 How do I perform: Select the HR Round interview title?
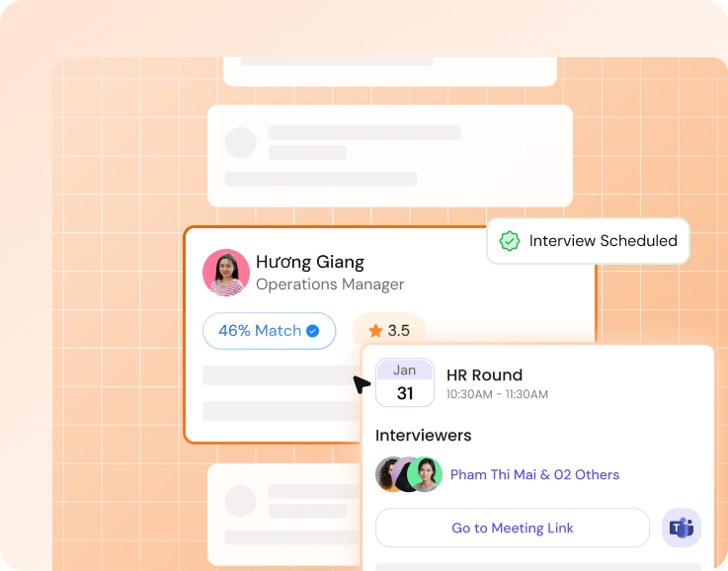click(484, 375)
